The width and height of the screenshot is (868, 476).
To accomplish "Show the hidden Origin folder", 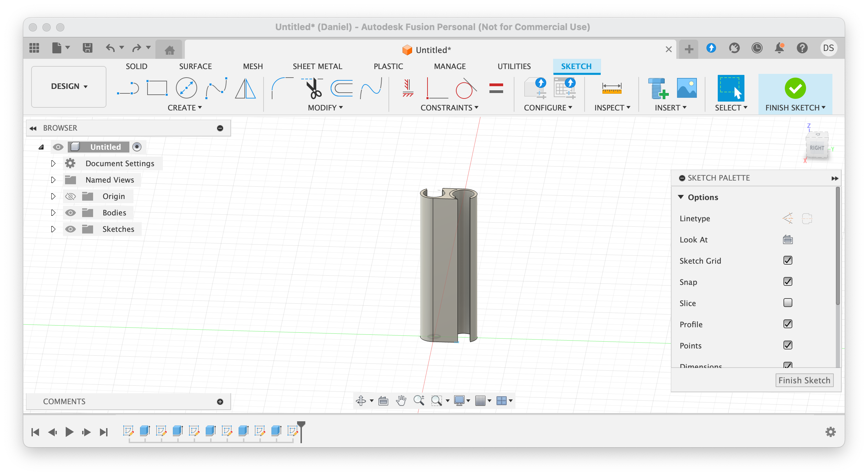I will tap(70, 196).
